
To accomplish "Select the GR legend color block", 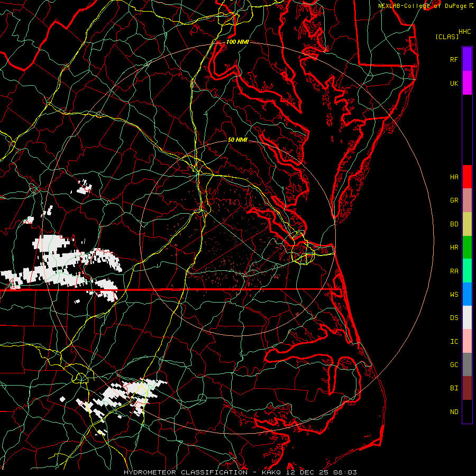I will (467, 200).
